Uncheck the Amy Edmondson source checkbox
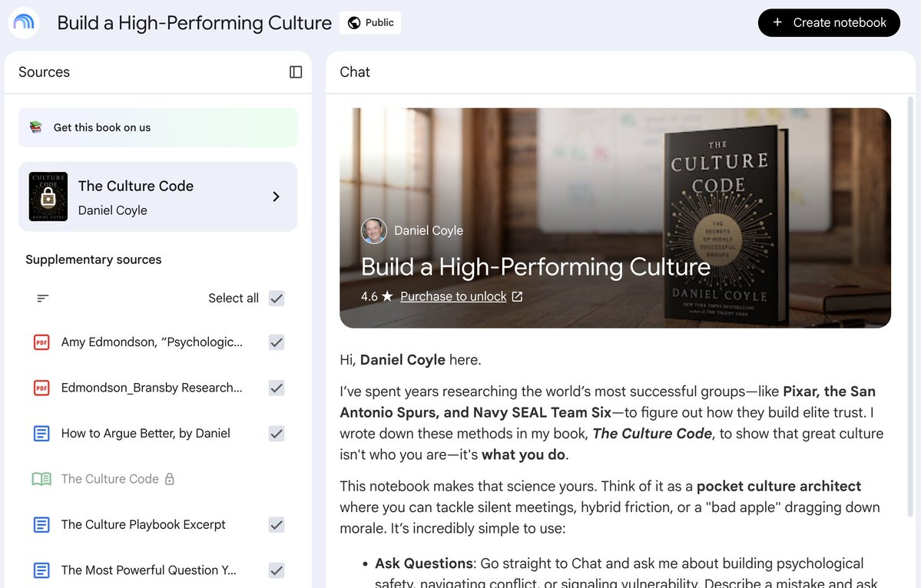 [277, 342]
